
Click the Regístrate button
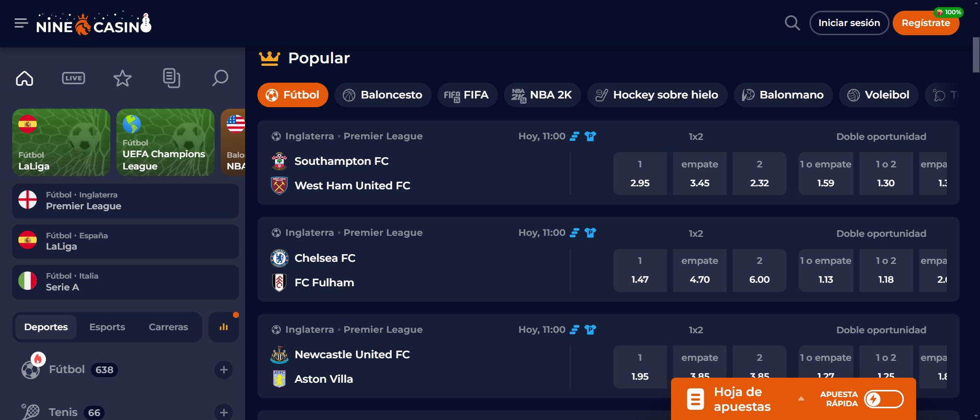click(925, 23)
